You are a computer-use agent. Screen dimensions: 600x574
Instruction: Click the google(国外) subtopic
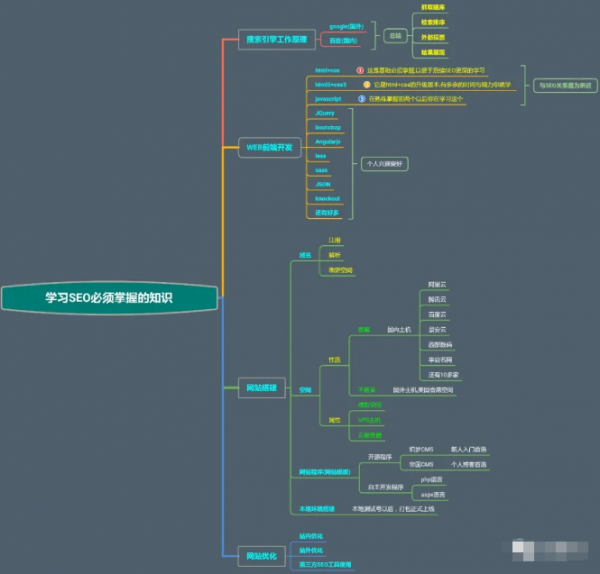pyautogui.click(x=346, y=25)
